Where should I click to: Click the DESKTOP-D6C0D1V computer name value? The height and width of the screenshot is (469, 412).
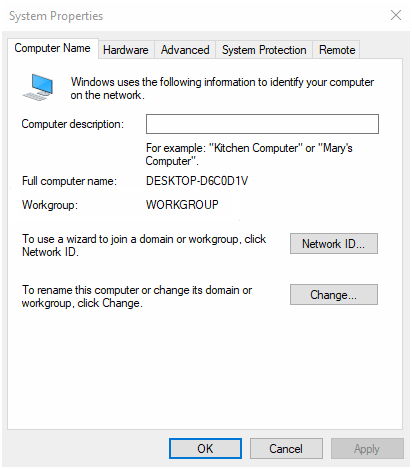point(197,181)
